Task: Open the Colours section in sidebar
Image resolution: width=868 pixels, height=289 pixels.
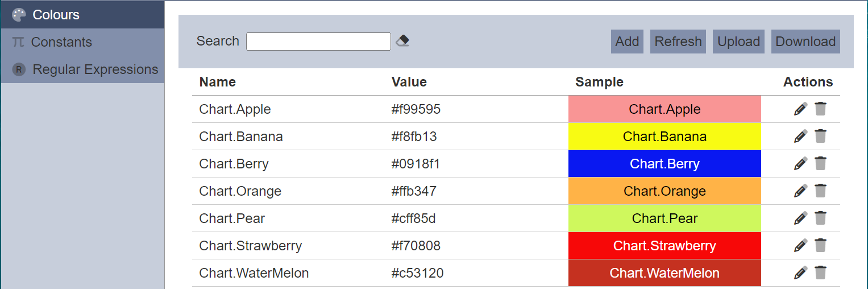Action: click(x=56, y=15)
